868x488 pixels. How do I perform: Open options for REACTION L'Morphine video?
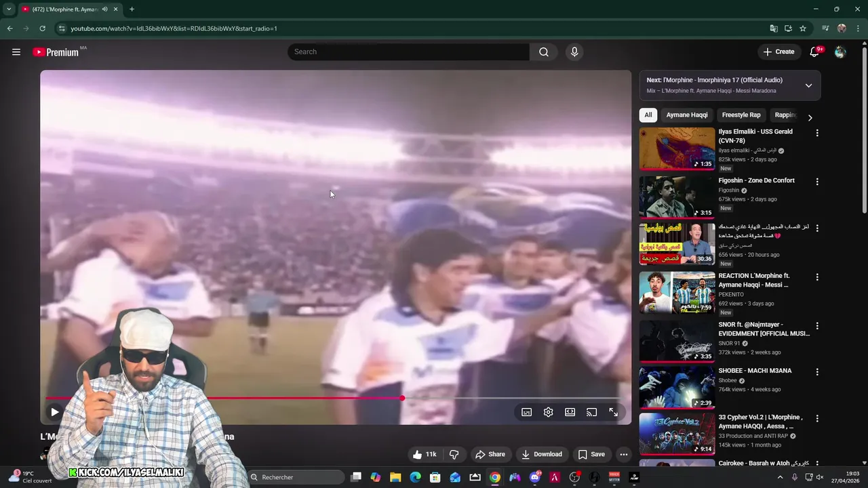(x=817, y=277)
